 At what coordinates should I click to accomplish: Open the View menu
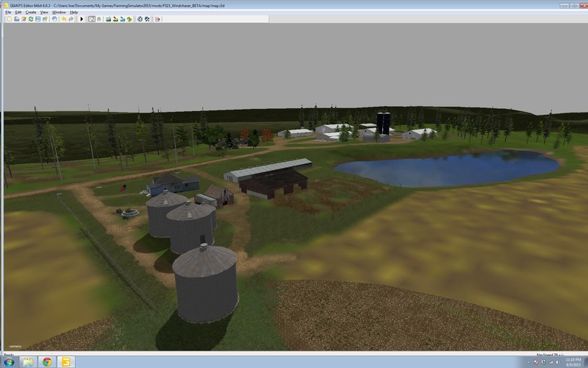click(44, 13)
